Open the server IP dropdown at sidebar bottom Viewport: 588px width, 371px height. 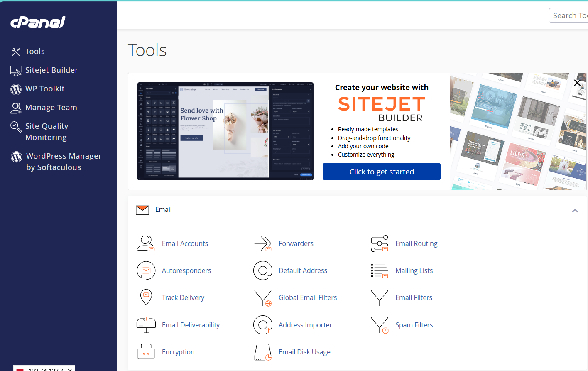pyautogui.click(x=44, y=369)
